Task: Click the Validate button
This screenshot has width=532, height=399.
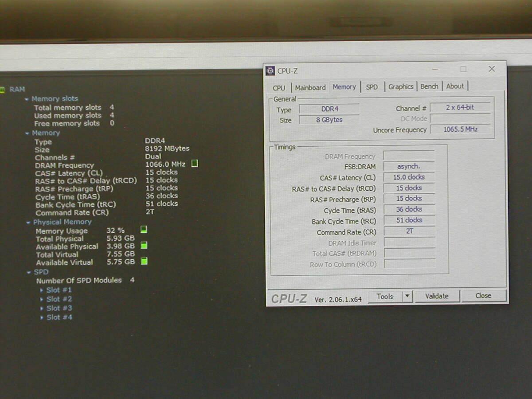Action: tap(437, 296)
